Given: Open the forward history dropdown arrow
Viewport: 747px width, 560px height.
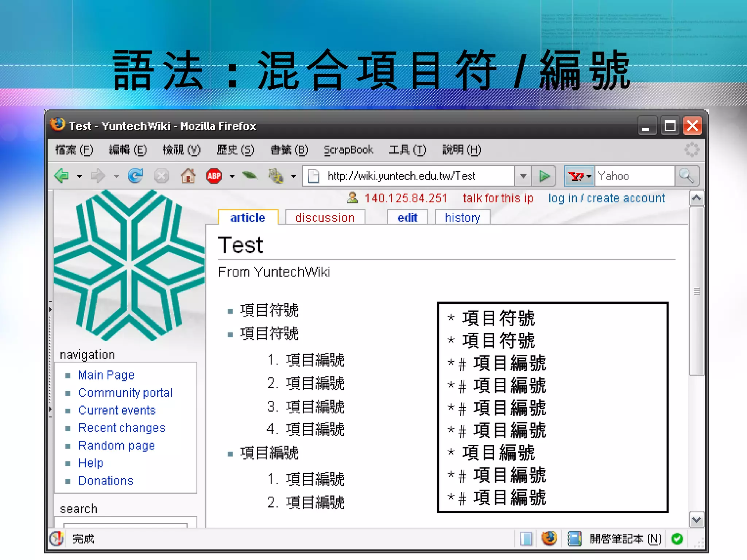Looking at the screenshot, I should click(116, 176).
